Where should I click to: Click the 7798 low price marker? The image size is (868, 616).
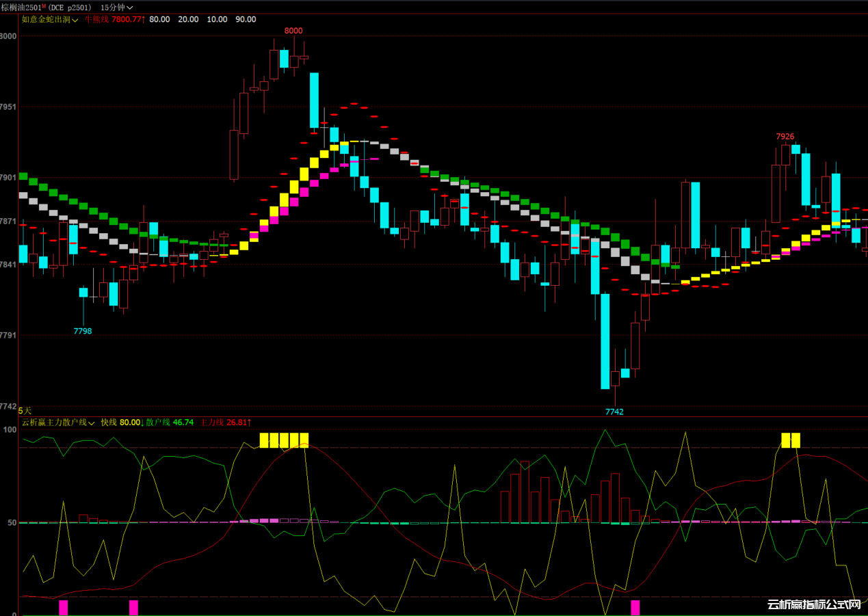coord(83,331)
